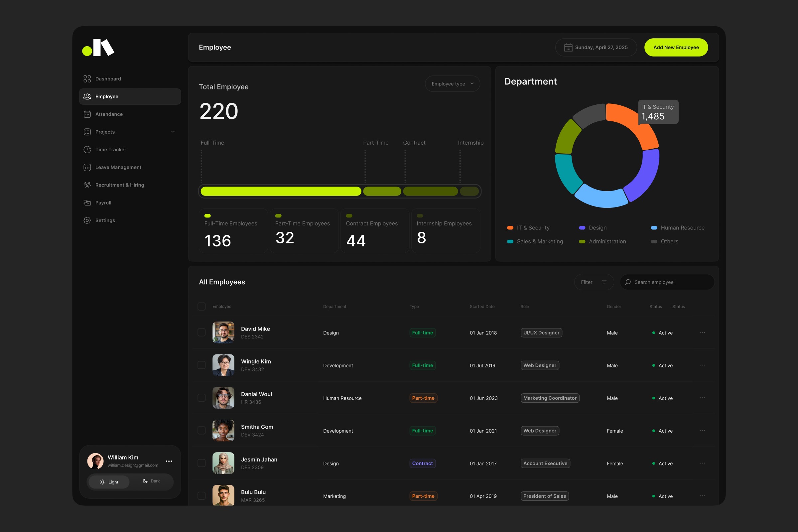798x532 pixels.
Task: Open the Sunday, April 27, 2025 date picker
Action: (596, 48)
